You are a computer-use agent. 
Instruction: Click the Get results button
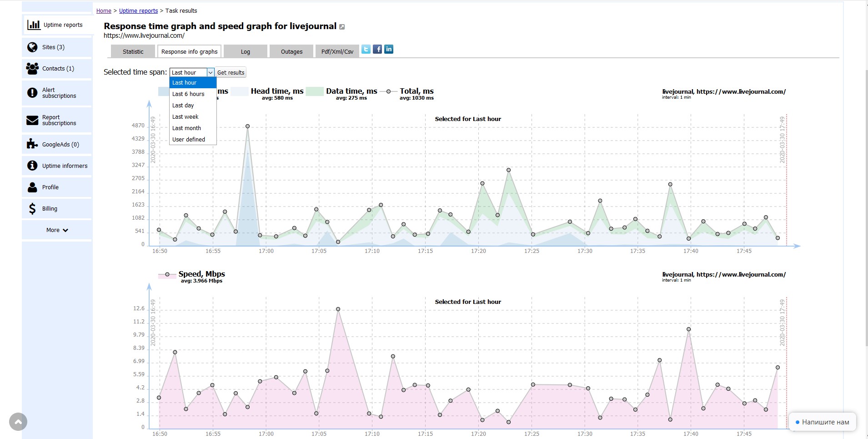click(x=231, y=72)
